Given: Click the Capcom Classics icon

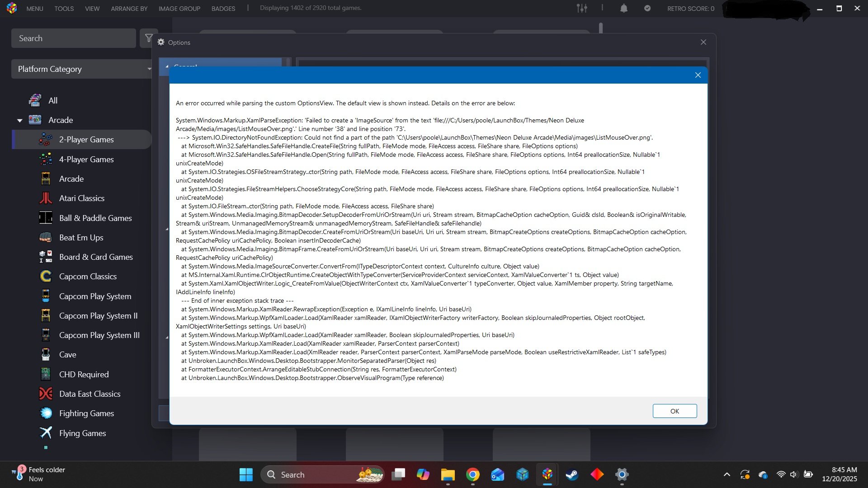Looking at the screenshot, I should tap(46, 277).
